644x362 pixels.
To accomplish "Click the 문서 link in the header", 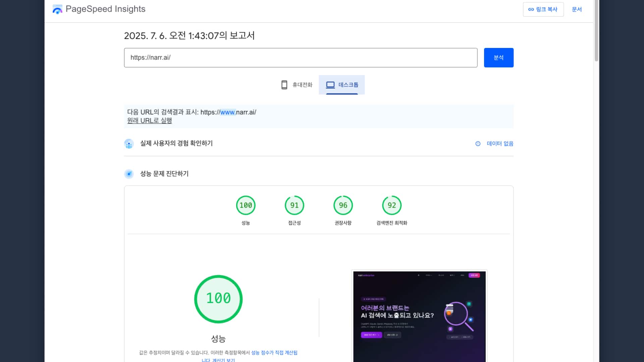I will 577,9.
